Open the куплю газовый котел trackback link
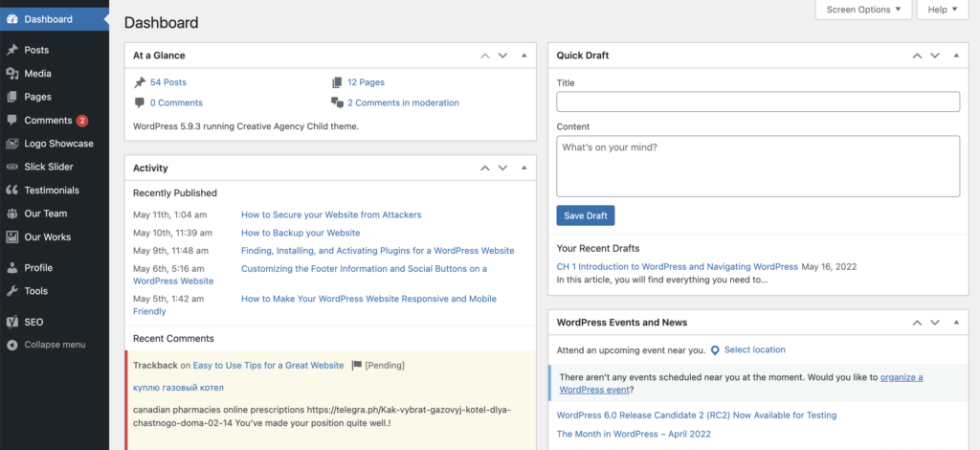Screen dimensions: 980x450 pyautogui.click(x=178, y=388)
